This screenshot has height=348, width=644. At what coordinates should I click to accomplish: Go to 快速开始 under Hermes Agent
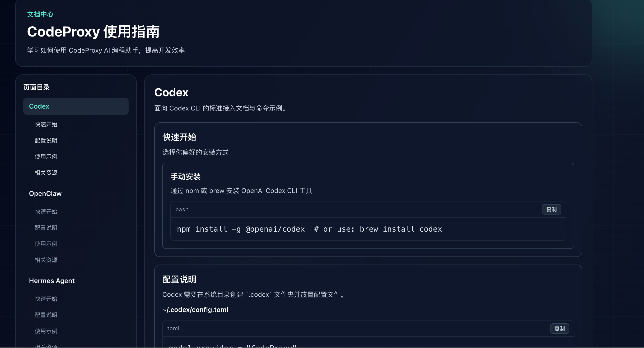coord(46,299)
